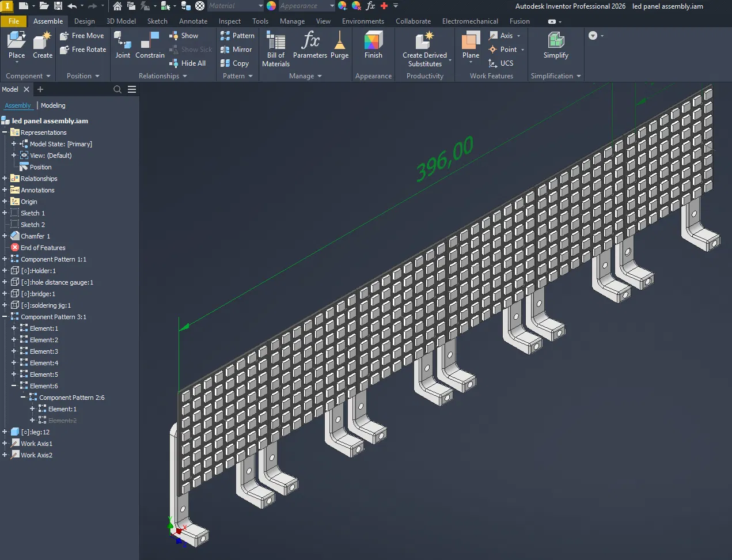Viewport: 732px width, 560px height.
Task: Open the Inspect ribbon tab
Action: coord(229,21)
